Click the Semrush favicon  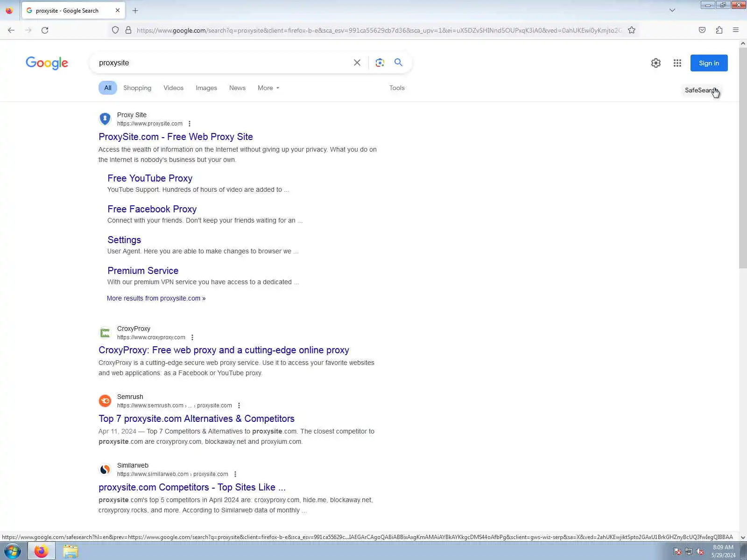105,401
